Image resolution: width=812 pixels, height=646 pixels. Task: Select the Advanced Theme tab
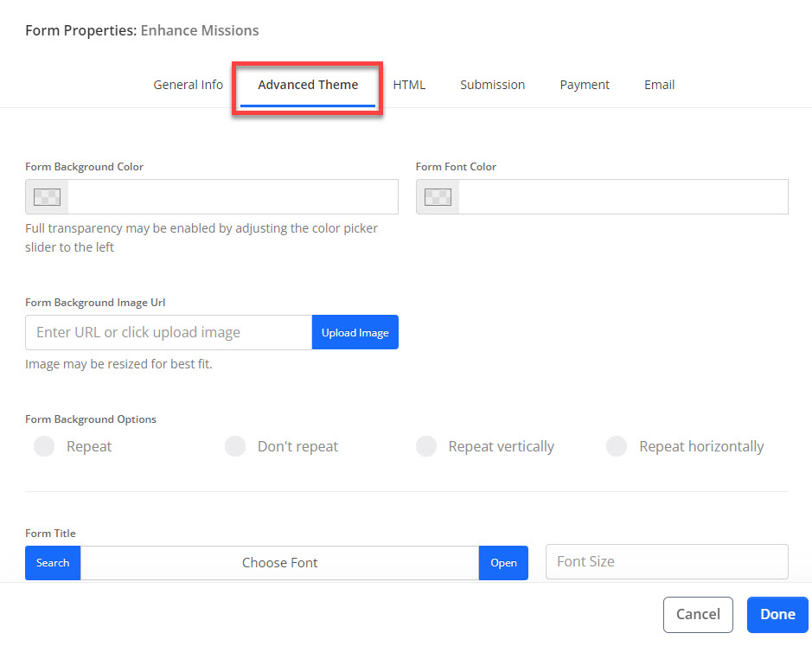click(x=308, y=85)
